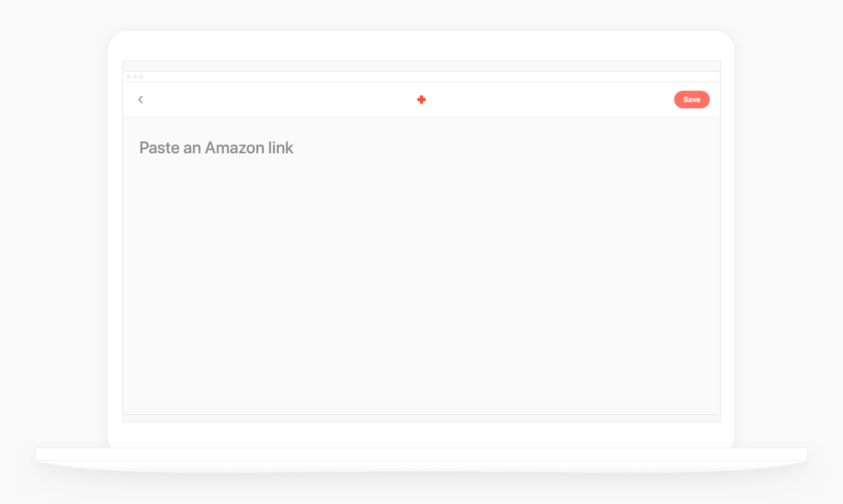The width and height of the screenshot is (843, 504).
Task: Activate the Save button in top-right header
Action: pos(692,99)
